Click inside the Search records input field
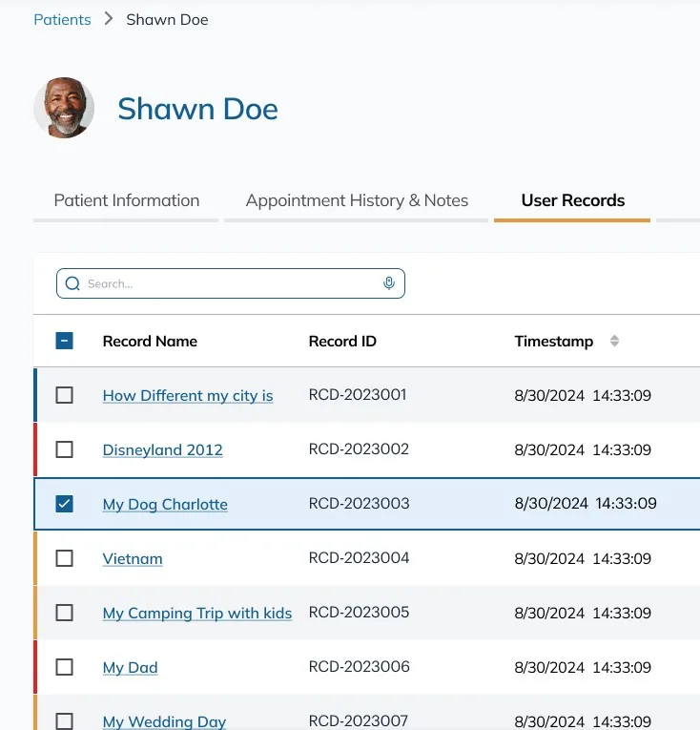The width and height of the screenshot is (700, 730). click(x=231, y=283)
